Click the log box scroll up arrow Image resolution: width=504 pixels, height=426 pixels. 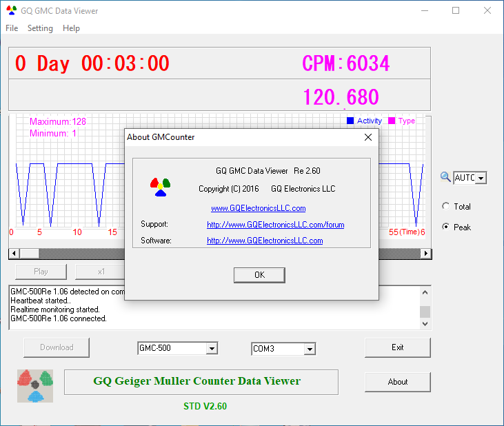pos(425,292)
